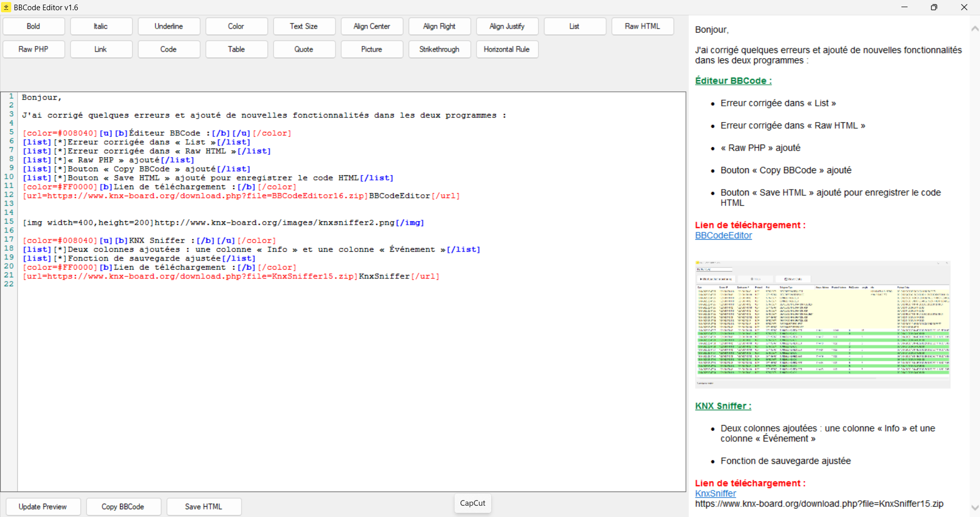Apply Strikethrough formatting
Viewport: 980px width, 517px height.
(x=440, y=50)
